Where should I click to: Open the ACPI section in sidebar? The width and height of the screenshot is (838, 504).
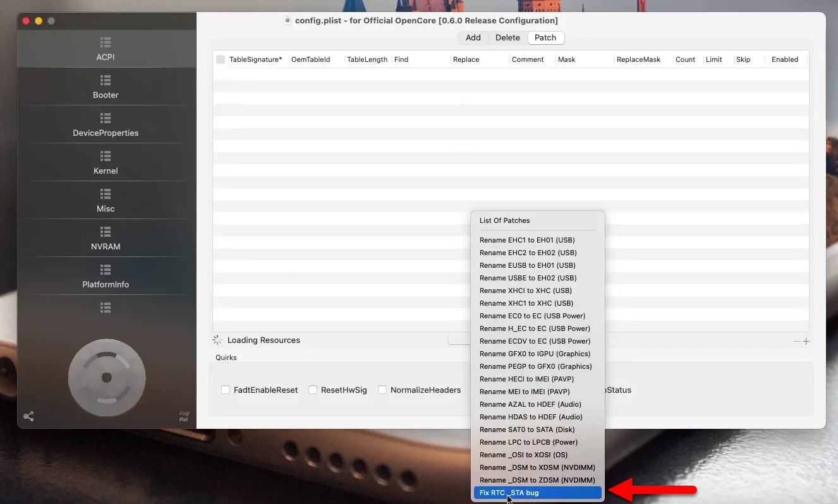(106, 49)
